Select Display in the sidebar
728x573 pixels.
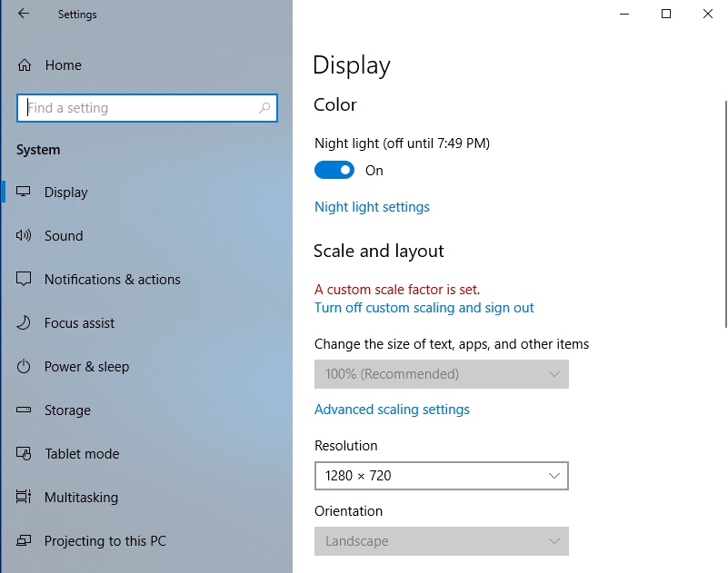tap(66, 193)
